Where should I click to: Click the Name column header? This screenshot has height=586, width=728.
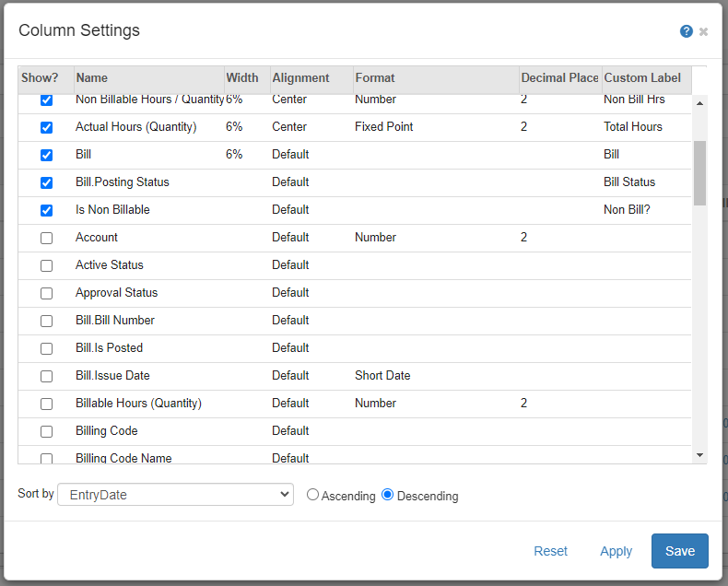[149, 78]
